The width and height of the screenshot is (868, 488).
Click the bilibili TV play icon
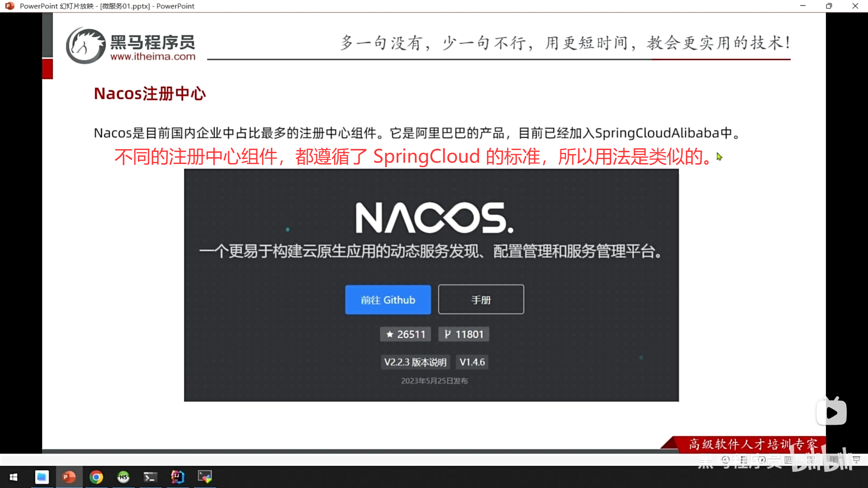(x=831, y=411)
